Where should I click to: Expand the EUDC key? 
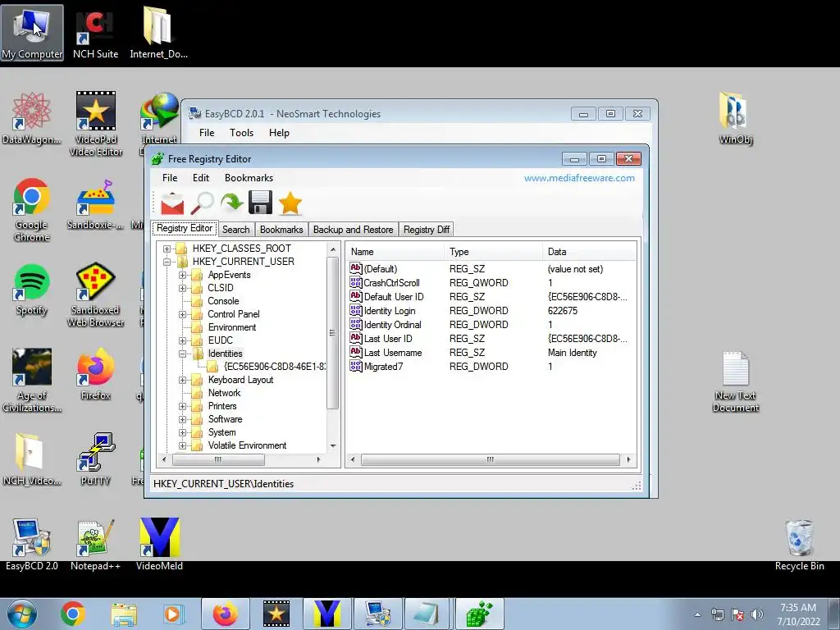pyautogui.click(x=183, y=340)
